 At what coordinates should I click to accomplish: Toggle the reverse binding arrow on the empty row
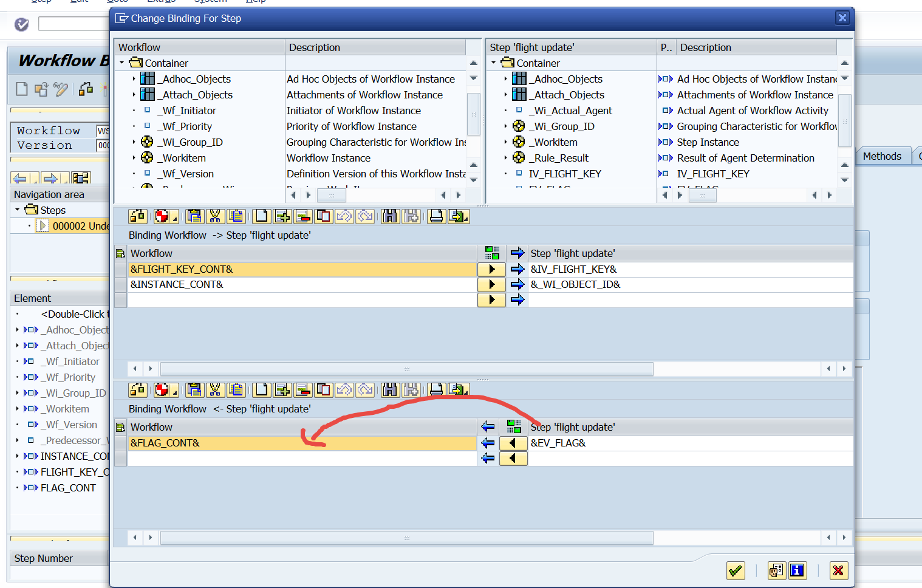point(513,459)
